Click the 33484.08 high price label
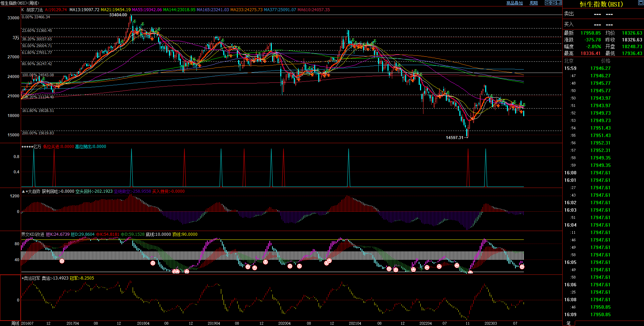Viewport: 644px width, 326px height. click(x=118, y=15)
